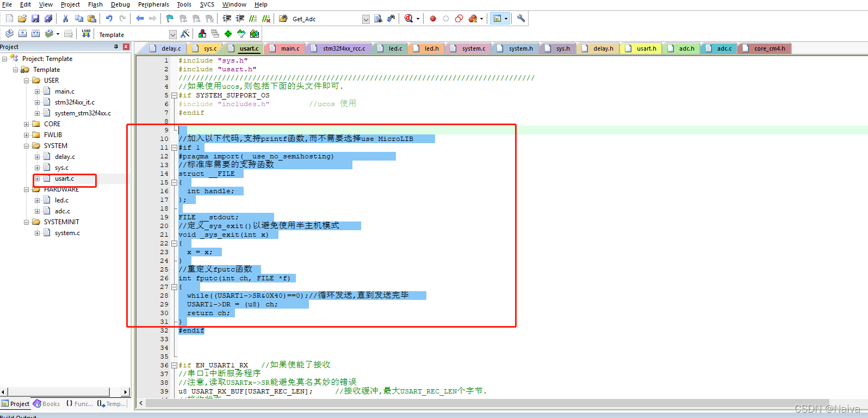Open the Functions pane tab
Image resolution: width=868 pixels, height=418 pixels.
point(79,404)
